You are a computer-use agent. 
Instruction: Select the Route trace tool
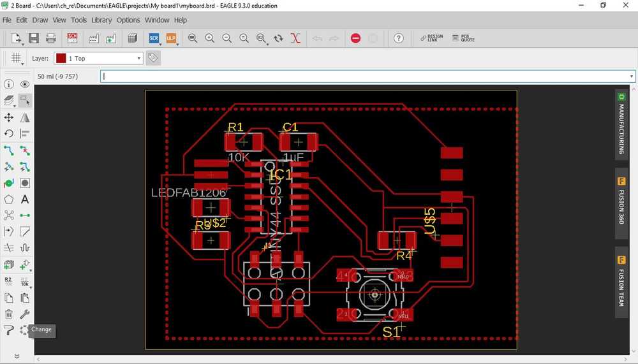8,150
